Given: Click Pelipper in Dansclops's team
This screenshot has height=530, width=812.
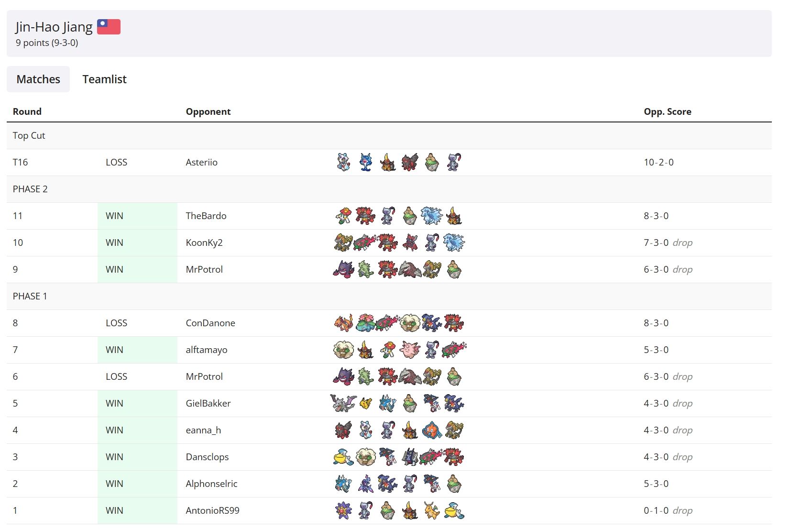Looking at the screenshot, I should pyautogui.click(x=343, y=457).
